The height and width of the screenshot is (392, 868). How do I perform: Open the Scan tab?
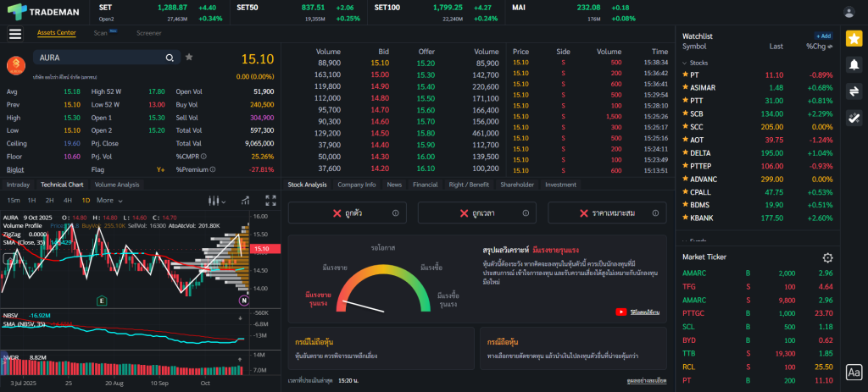[103, 33]
